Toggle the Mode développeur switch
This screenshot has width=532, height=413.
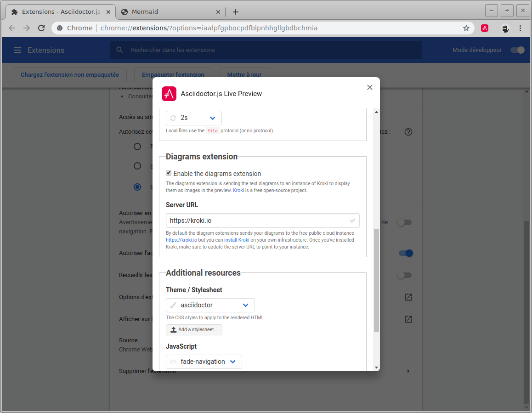[517, 50]
